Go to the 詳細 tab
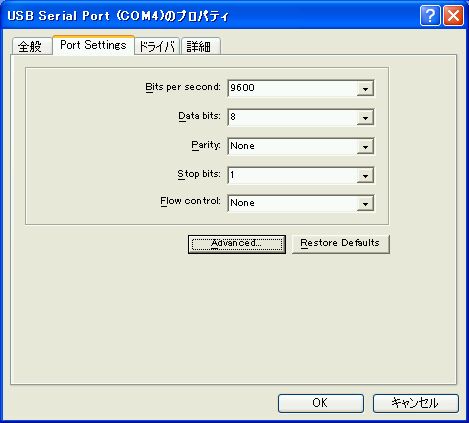Viewport: 469px width, 423px height. point(200,46)
